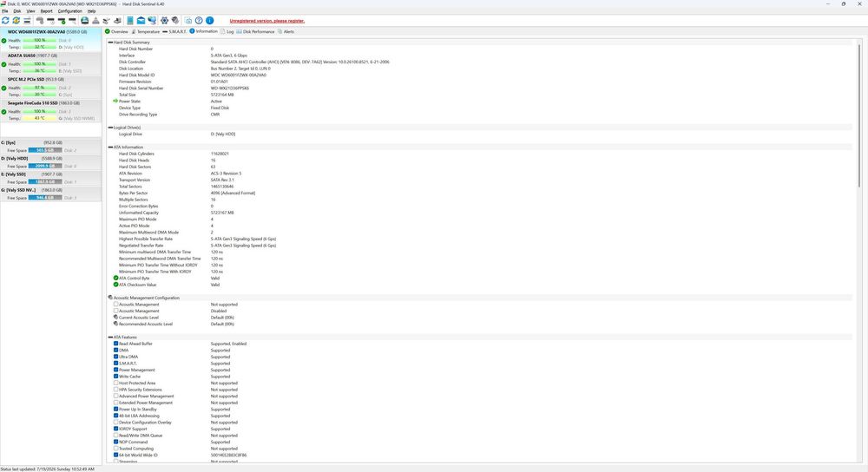868x472 pixels.
Task: Click the WDC disk Health 100% bar
Action: point(39,41)
